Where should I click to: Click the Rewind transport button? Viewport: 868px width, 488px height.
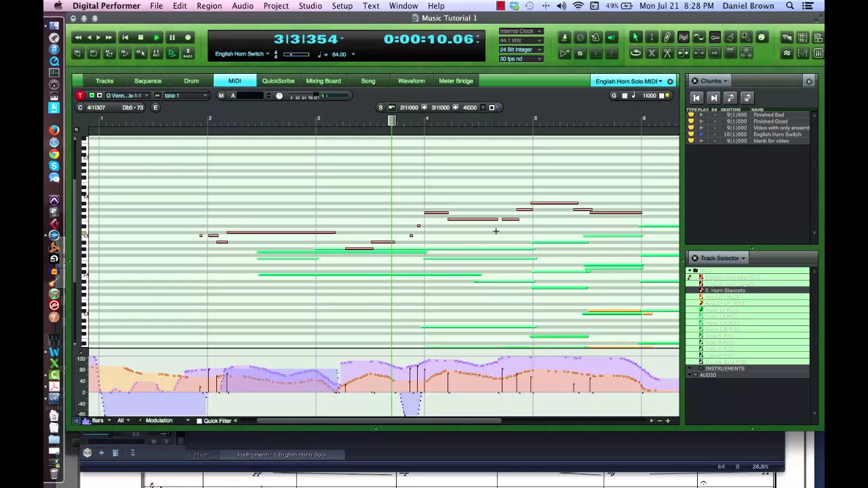78,38
